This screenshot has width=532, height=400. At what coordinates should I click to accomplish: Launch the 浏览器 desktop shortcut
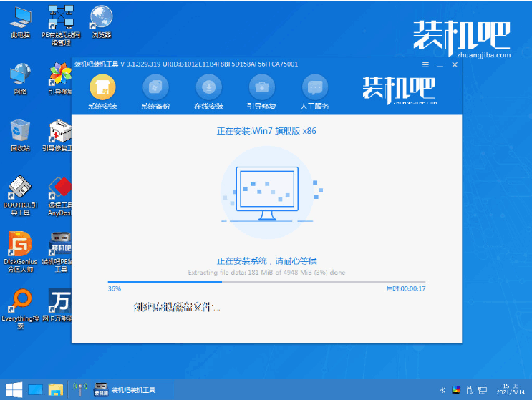pyautogui.click(x=102, y=22)
